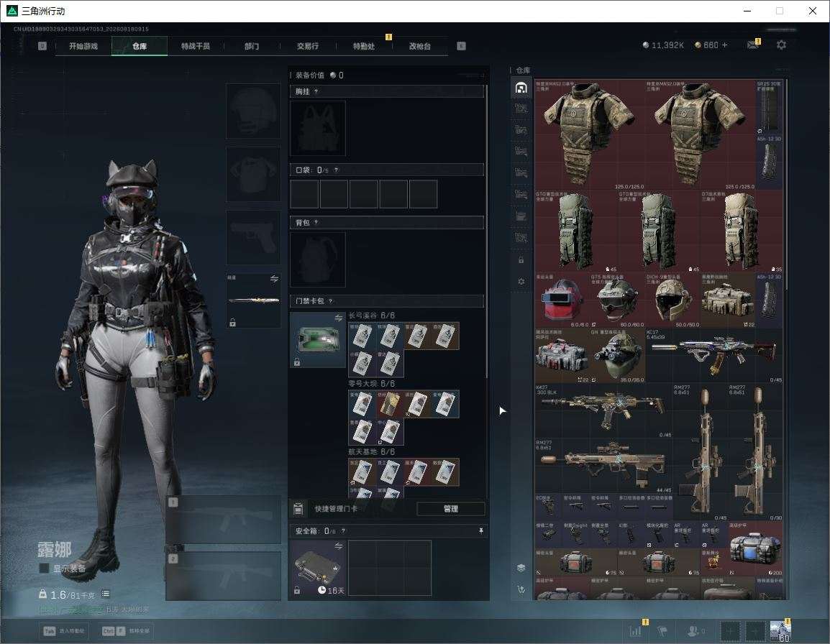
Task: Open the warehouse sidebar lock icon
Action: coord(521,259)
